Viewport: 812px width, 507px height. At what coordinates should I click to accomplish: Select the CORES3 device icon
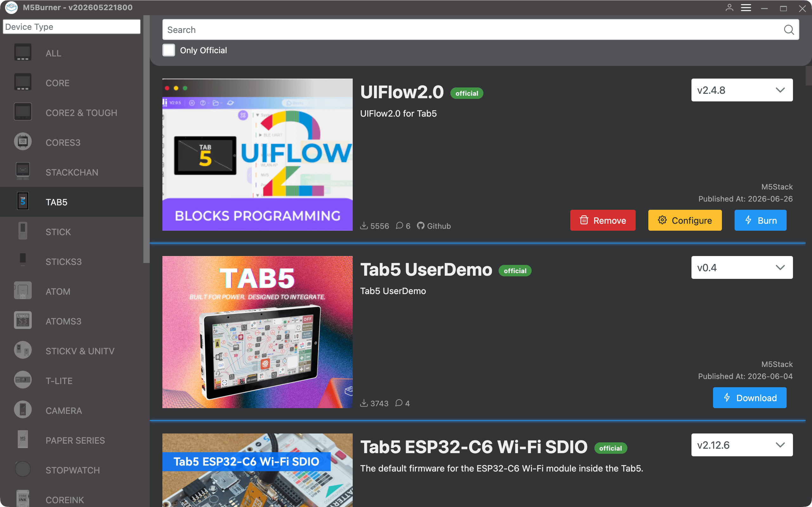point(23,142)
